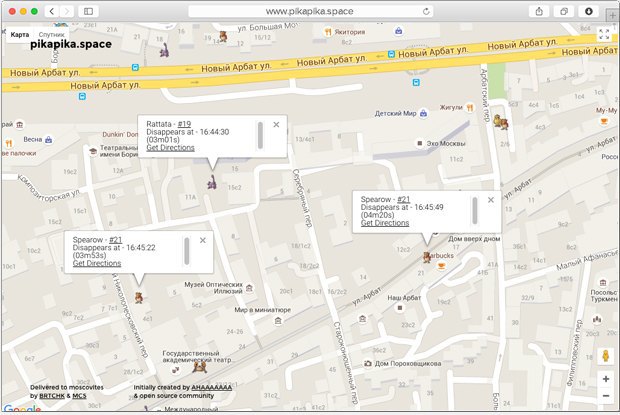620x415 pixels.
Task: Click the Му-Му cafe marker
Action: [x=604, y=121]
